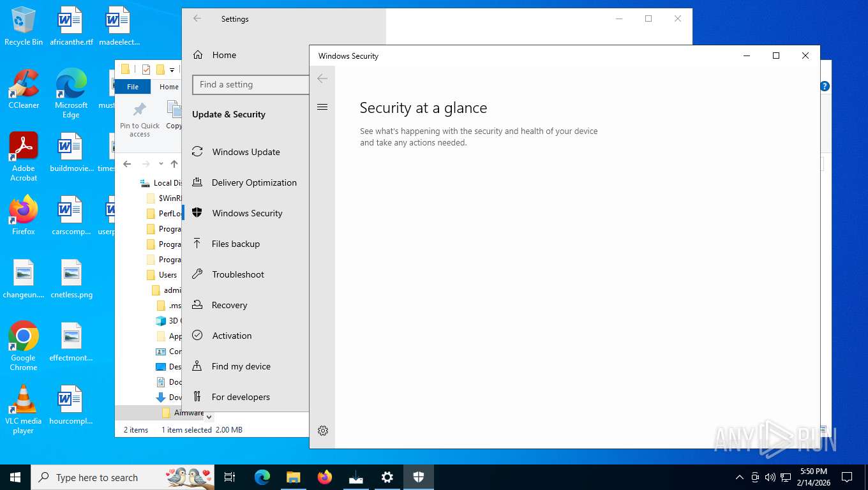
Task: Select Delivery Optimization in Settings
Action: pyautogui.click(x=245, y=182)
